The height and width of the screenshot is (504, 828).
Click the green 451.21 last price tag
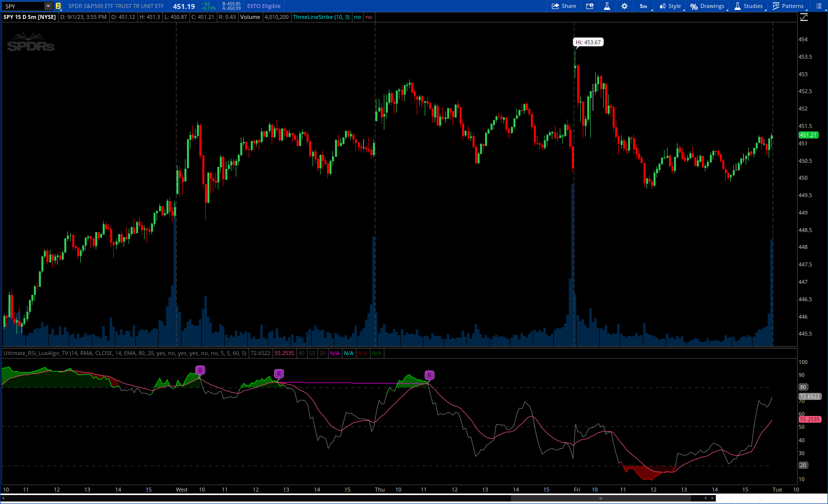809,135
